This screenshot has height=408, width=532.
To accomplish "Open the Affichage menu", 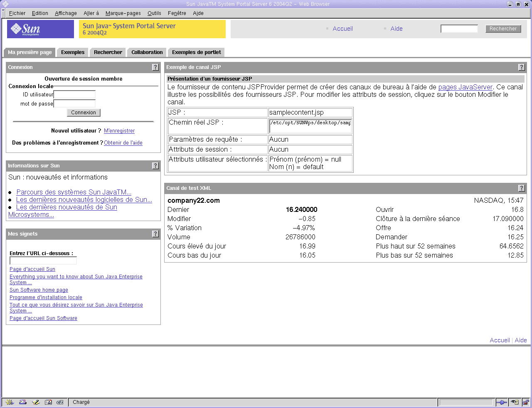I will (66, 13).
